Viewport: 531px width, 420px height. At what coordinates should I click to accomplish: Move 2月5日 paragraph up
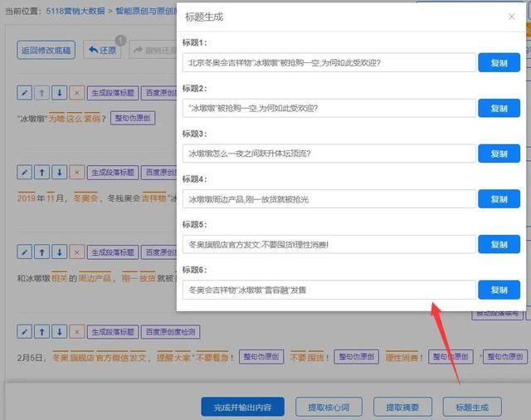coord(42,331)
